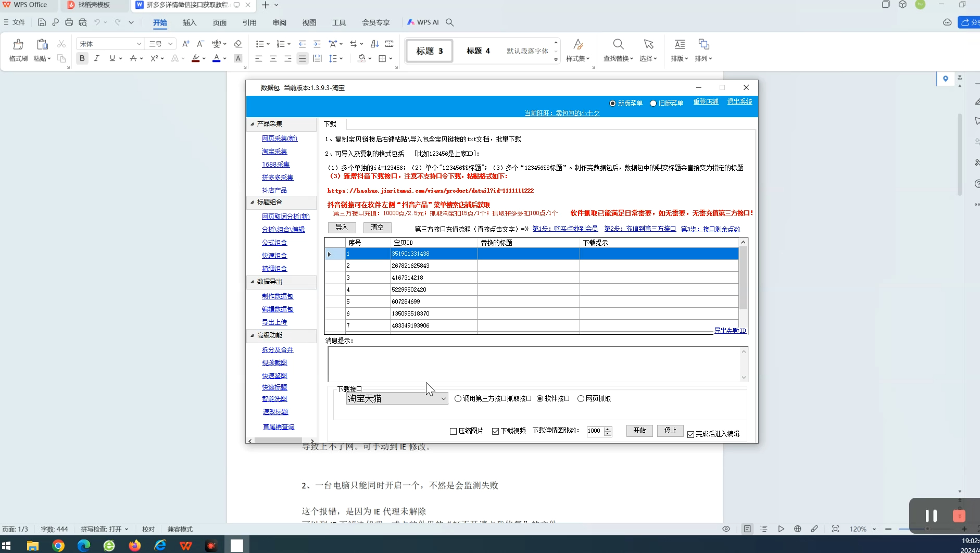This screenshot has width=980, height=553.
Task: Expand the 样式集 style set dropdown
Action: [x=577, y=58]
